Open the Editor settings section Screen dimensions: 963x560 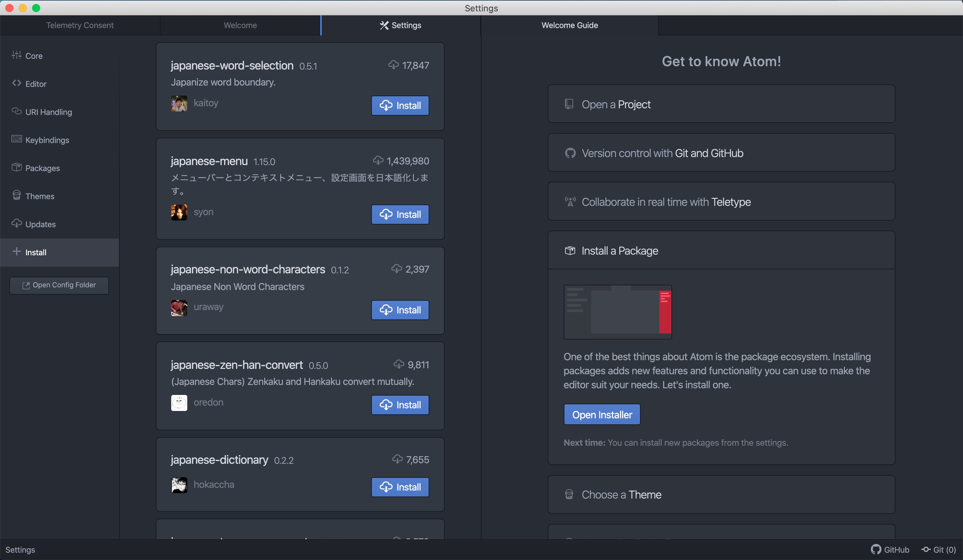pyautogui.click(x=59, y=84)
